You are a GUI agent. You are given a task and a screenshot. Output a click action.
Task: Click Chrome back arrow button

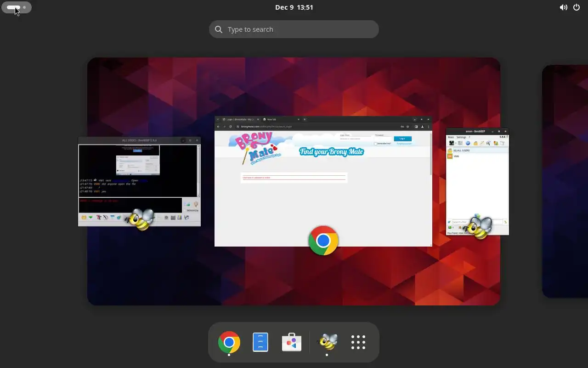218,126
